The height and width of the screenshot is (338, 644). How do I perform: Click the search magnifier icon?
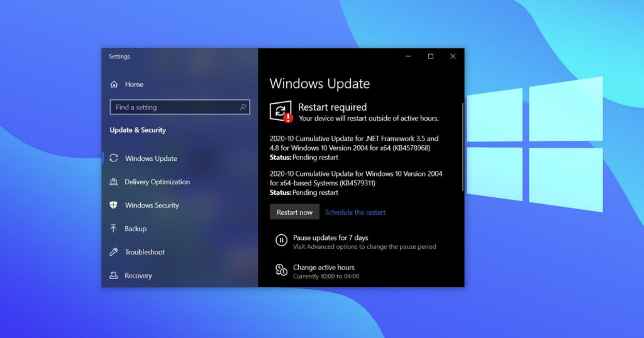[x=243, y=107]
